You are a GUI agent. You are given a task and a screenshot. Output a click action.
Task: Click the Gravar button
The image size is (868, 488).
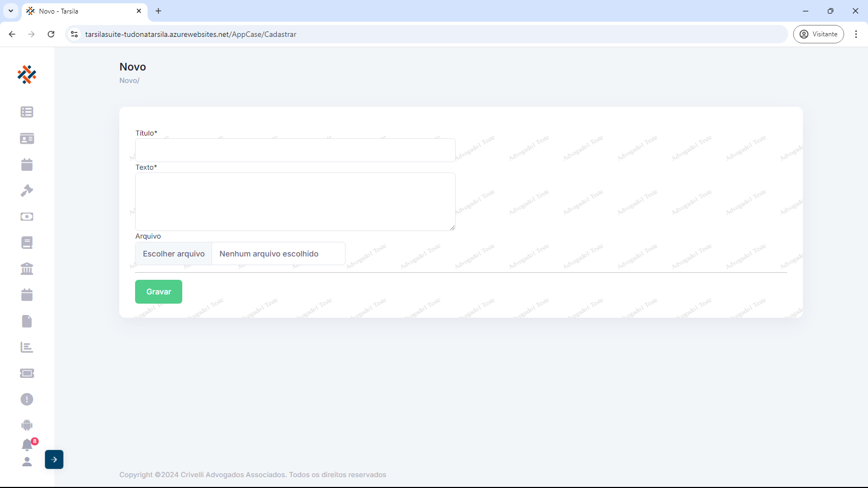[158, 292]
